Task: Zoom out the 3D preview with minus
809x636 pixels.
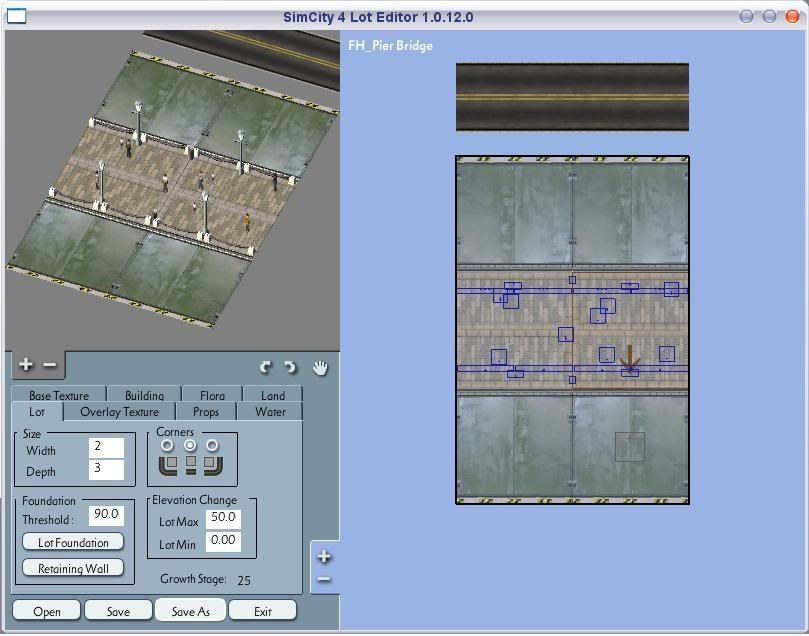Action: [x=50, y=365]
